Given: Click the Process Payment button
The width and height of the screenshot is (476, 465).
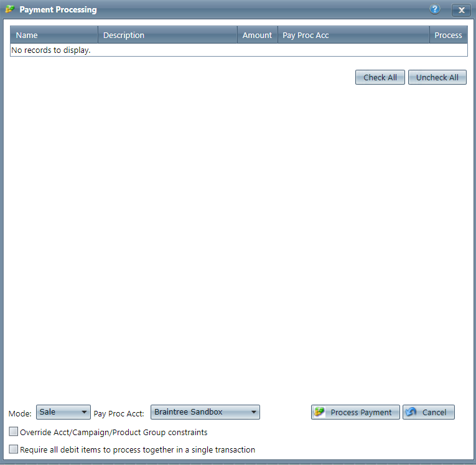Looking at the screenshot, I should click(355, 412).
